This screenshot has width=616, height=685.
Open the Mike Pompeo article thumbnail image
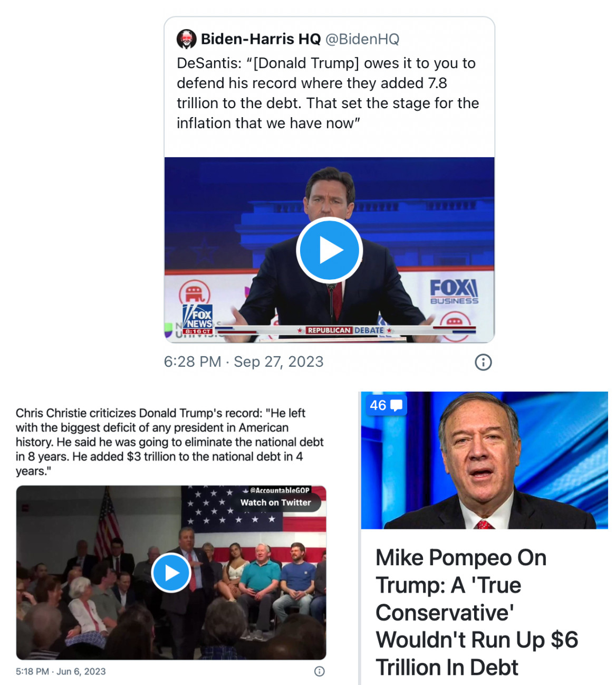[x=484, y=460]
